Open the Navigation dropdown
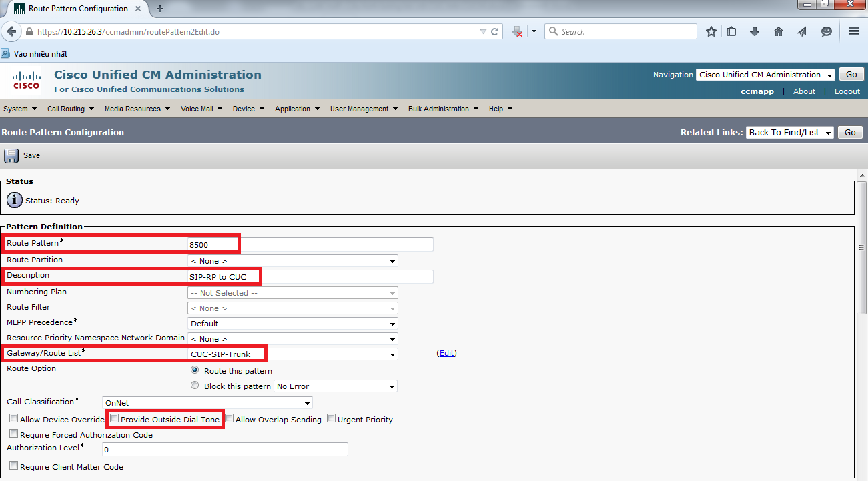868x481 pixels. 765,75
